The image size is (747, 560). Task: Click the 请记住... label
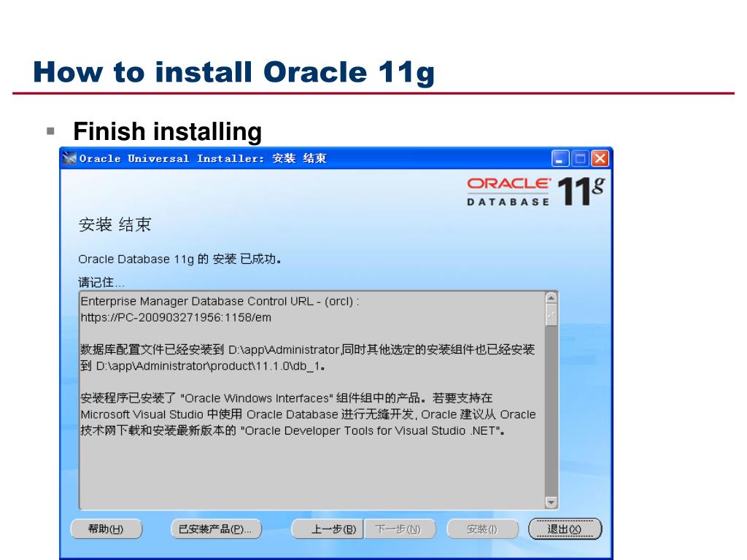pyautogui.click(x=101, y=282)
